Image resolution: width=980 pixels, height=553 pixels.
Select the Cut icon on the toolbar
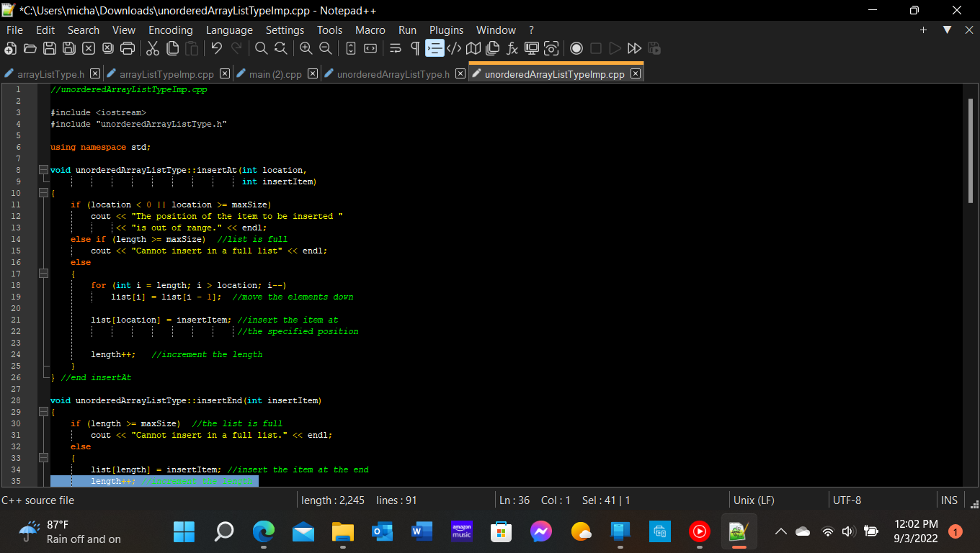tap(153, 48)
